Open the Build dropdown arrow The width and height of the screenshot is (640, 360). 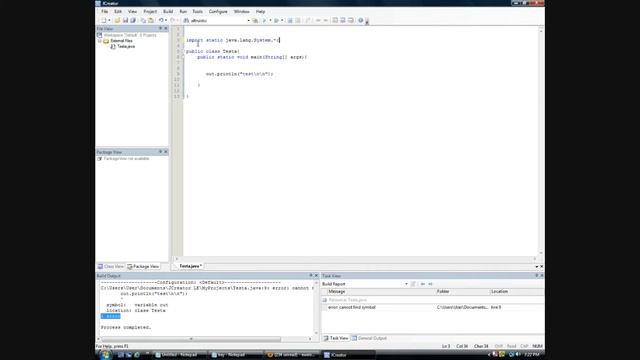pyautogui.click(x=282, y=20)
